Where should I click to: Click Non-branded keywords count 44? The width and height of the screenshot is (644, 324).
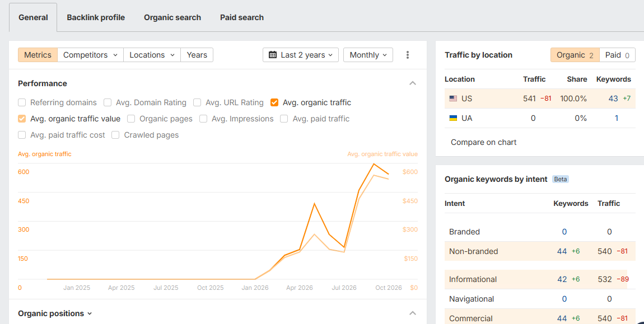(562, 251)
